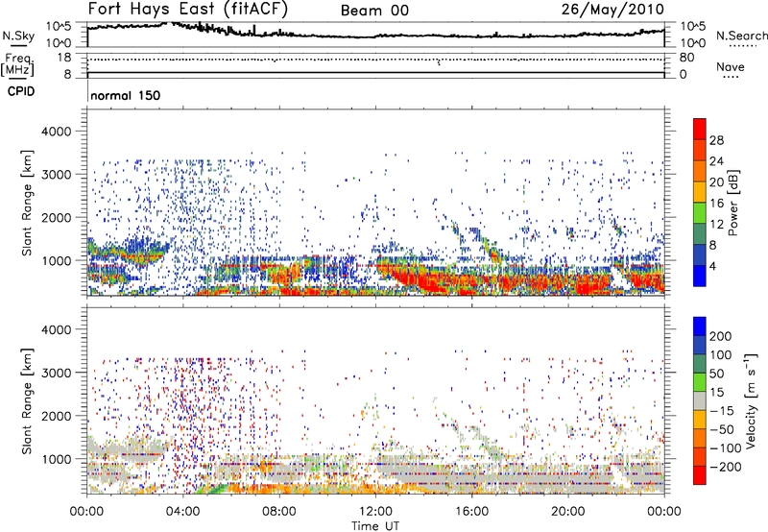
Task: Click the "200" velocity colorbar label
Action: (x=721, y=336)
